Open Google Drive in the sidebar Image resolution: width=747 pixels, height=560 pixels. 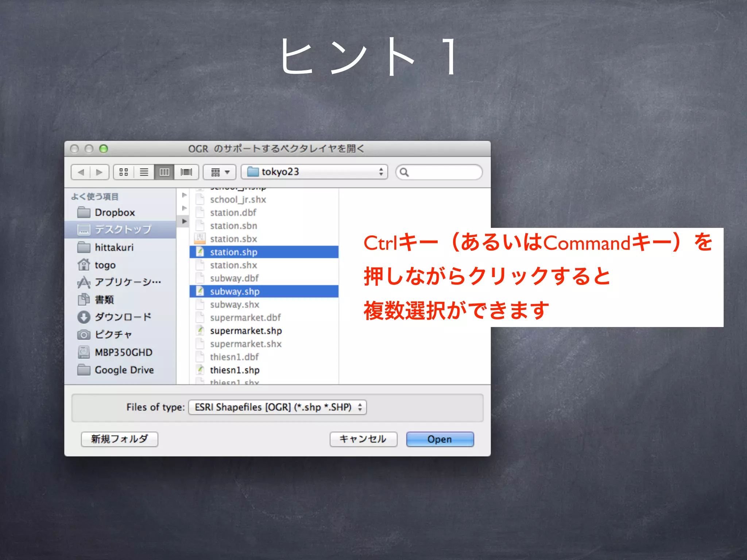coord(120,370)
